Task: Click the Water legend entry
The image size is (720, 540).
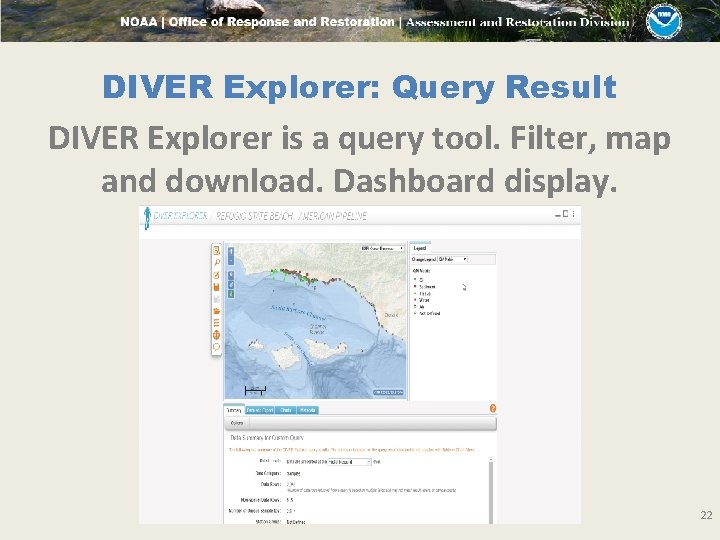Action: [422, 300]
